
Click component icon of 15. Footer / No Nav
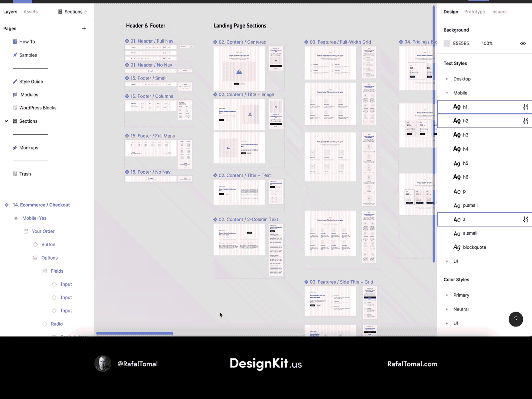click(x=127, y=172)
